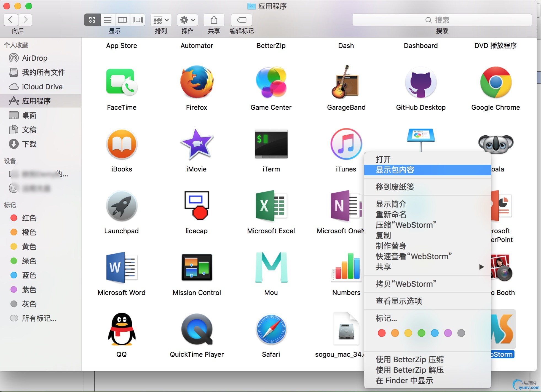
Task: Choose 移到废纸篓 in context menu
Action: tap(427, 187)
